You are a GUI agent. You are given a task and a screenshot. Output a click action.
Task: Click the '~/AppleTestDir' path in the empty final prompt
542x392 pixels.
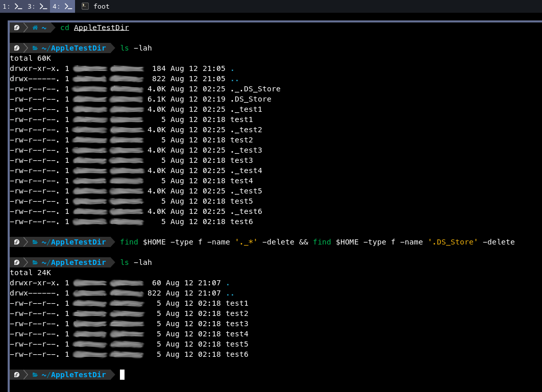73,375
